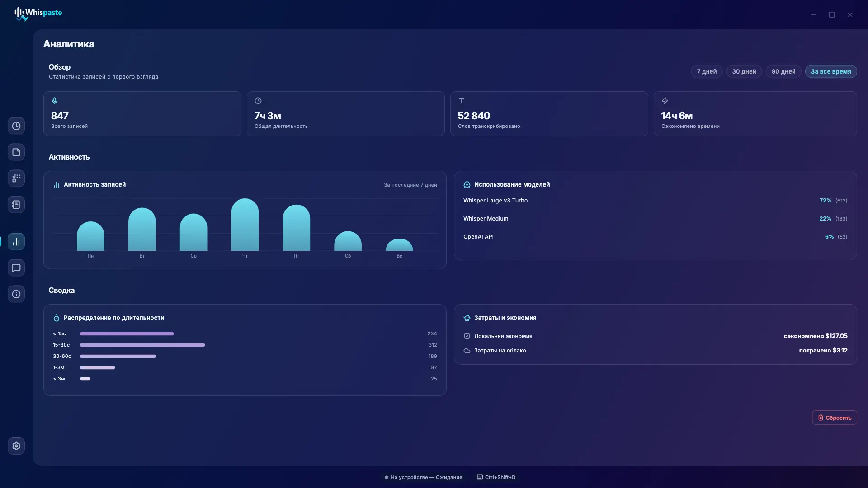Open the info circle sidebar icon

16,294
